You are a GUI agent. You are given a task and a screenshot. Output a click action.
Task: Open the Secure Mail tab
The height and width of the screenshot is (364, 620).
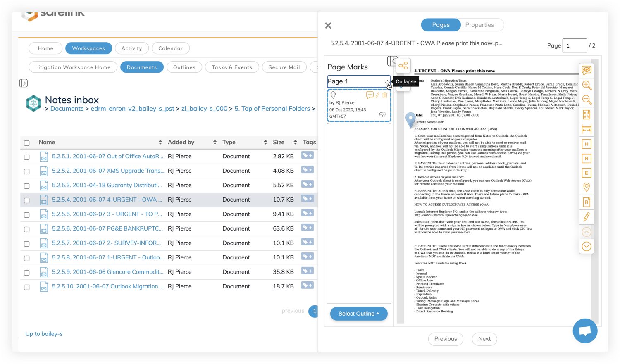tap(284, 67)
